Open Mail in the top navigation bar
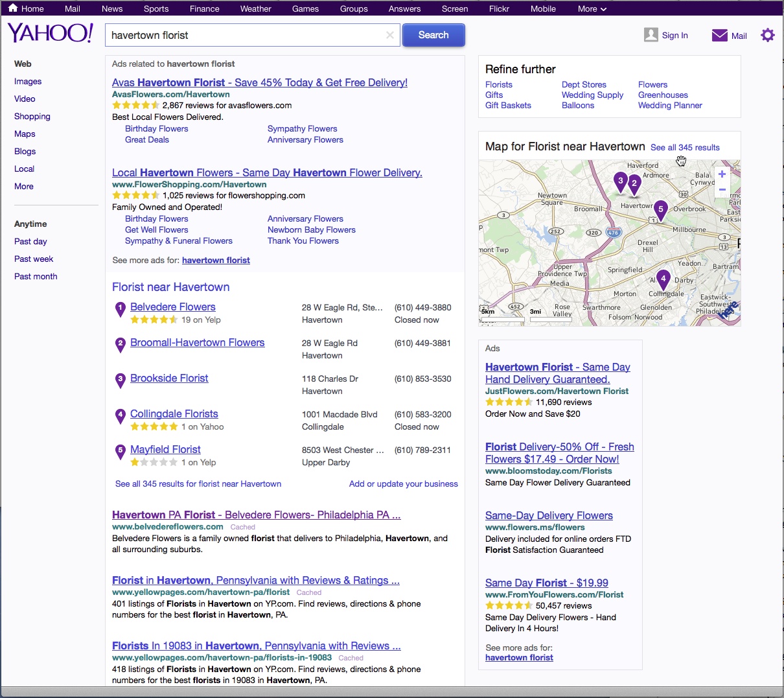 click(73, 8)
